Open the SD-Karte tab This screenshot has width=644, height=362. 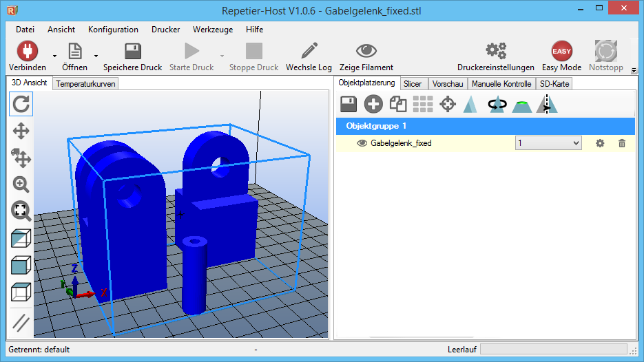[x=554, y=84]
